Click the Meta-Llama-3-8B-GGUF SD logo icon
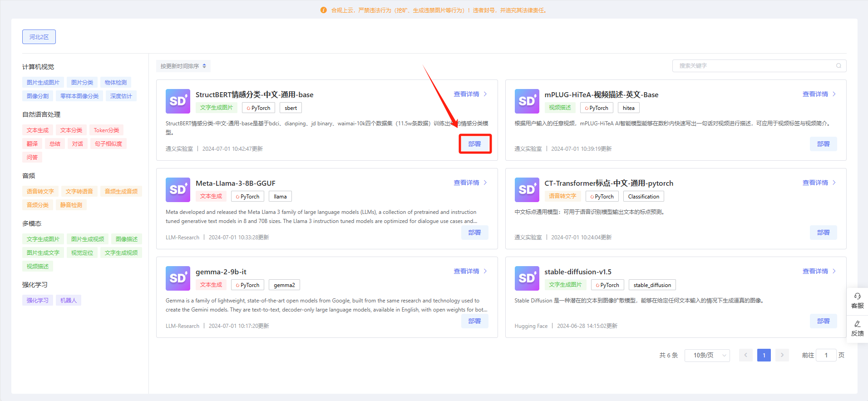The image size is (868, 401). coord(178,190)
